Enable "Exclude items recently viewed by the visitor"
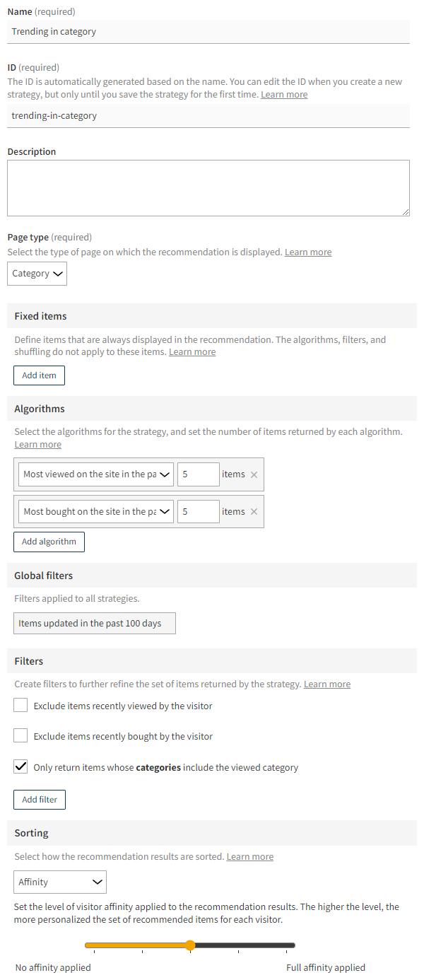This screenshot has width=424, height=980. [20, 705]
